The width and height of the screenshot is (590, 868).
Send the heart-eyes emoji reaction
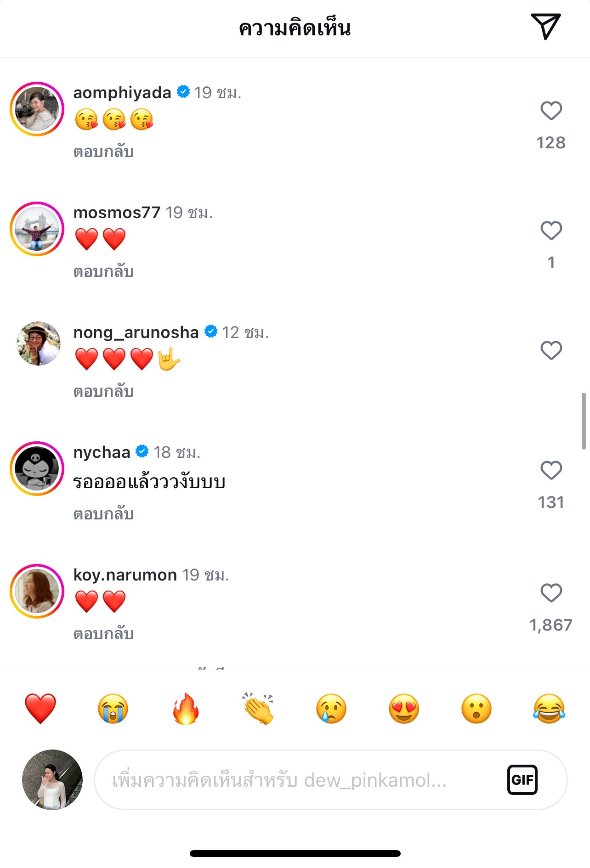(404, 709)
